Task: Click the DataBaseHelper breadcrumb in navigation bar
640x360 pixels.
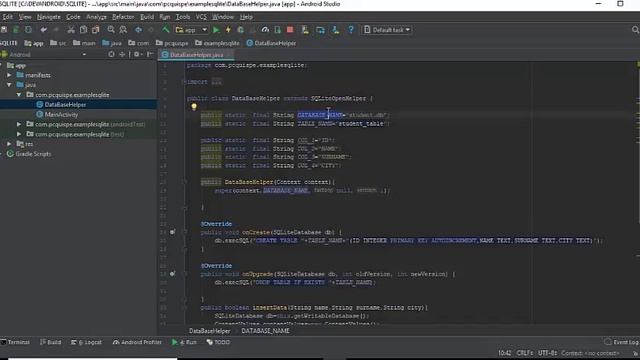Action: click(271, 43)
